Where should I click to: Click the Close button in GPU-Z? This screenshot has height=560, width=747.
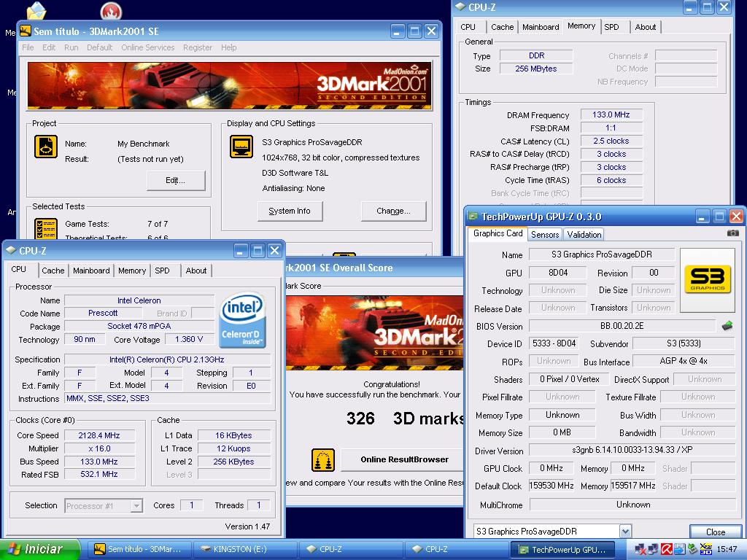(716, 532)
